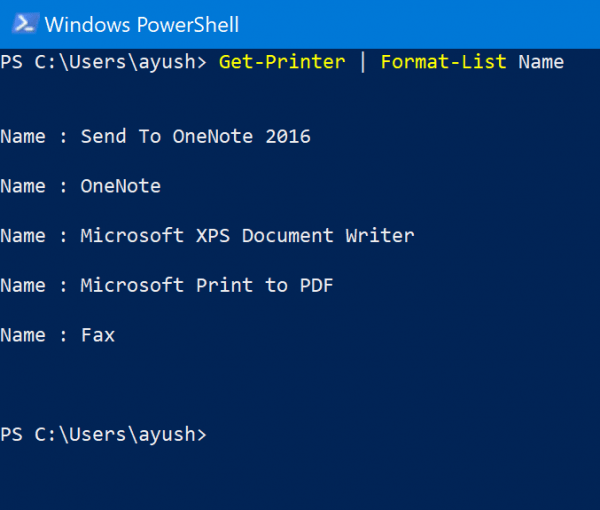The image size is (600, 510).
Task: Click the PowerShell icon in title bar
Action: tap(25, 24)
